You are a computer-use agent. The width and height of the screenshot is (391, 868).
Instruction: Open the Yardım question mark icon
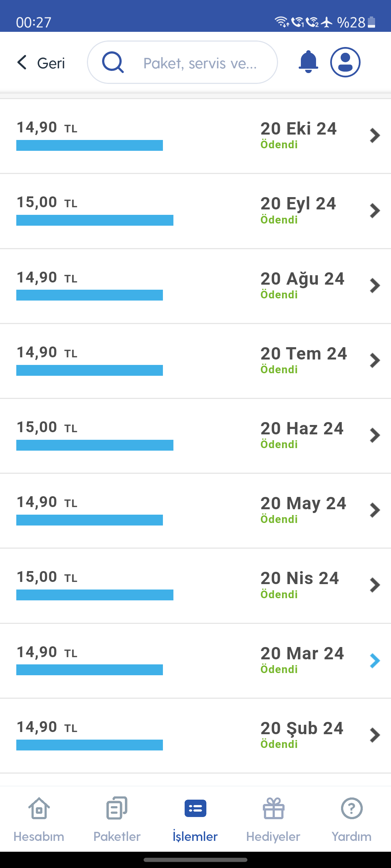(352, 808)
